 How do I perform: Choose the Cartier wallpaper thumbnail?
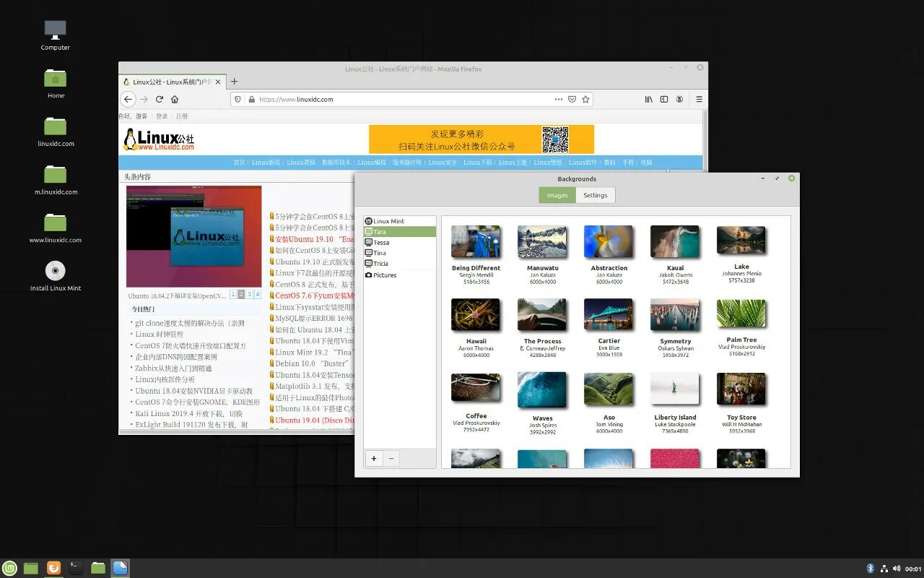(609, 315)
